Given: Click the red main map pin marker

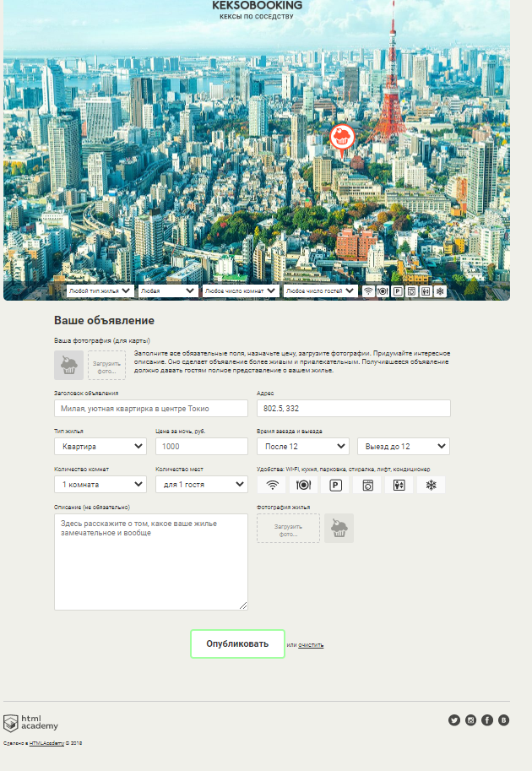Looking at the screenshot, I should pyautogui.click(x=342, y=138).
